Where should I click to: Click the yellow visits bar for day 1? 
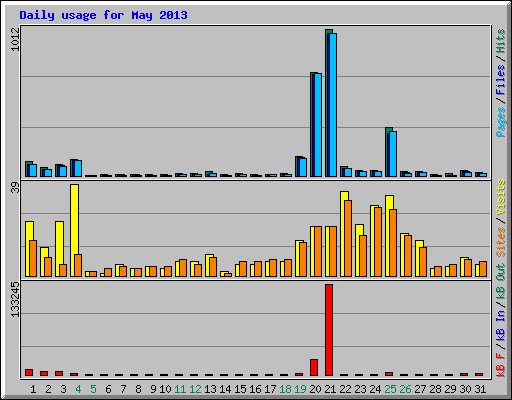click(28, 249)
